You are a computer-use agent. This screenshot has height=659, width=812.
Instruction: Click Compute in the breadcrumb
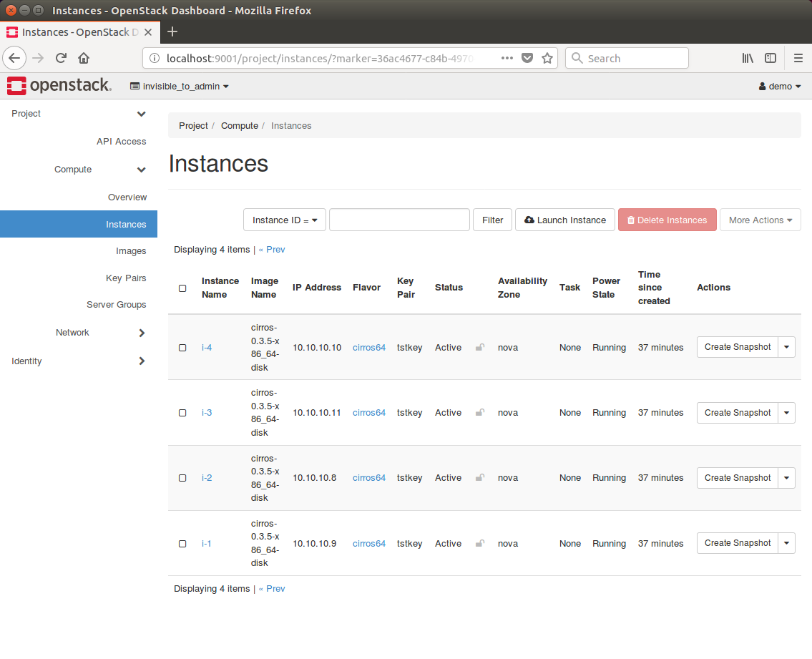click(x=239, y=126)
